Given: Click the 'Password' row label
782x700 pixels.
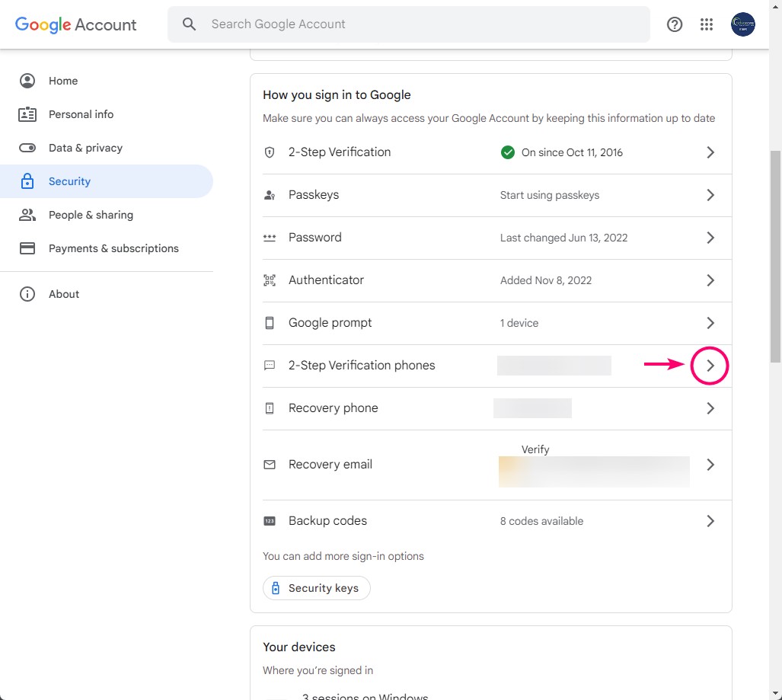Looking at the screenshot, I should click(x=315, y=238).
